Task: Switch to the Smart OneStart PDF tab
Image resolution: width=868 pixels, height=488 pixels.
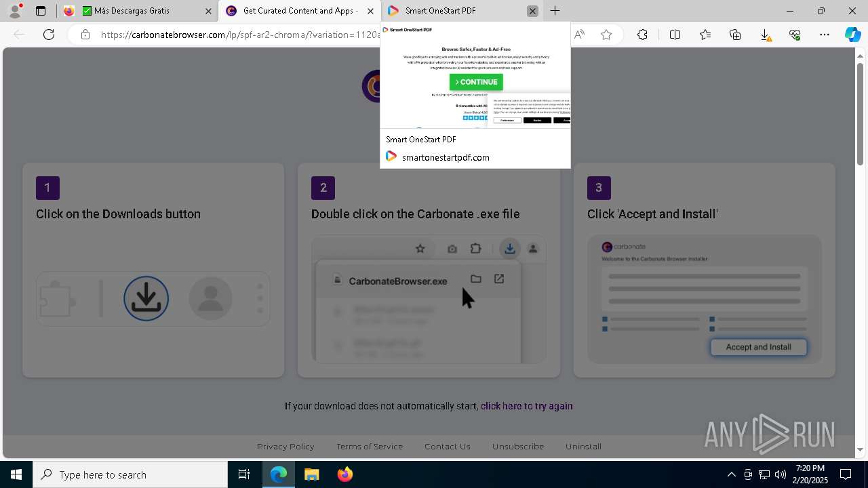Action: [454, 11]
